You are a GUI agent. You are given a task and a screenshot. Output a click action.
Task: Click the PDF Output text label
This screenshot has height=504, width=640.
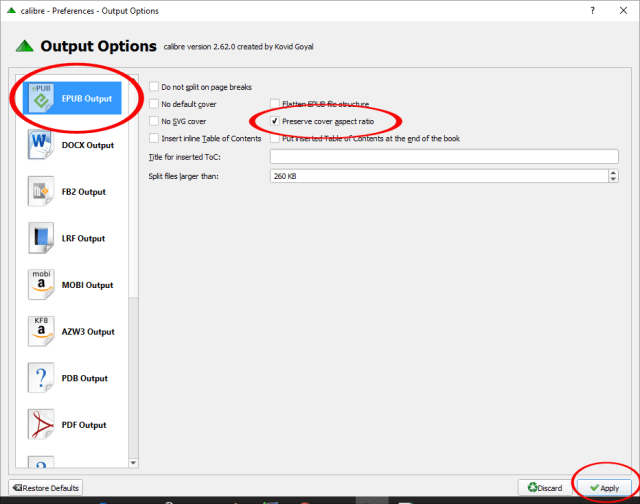(84, 425)
